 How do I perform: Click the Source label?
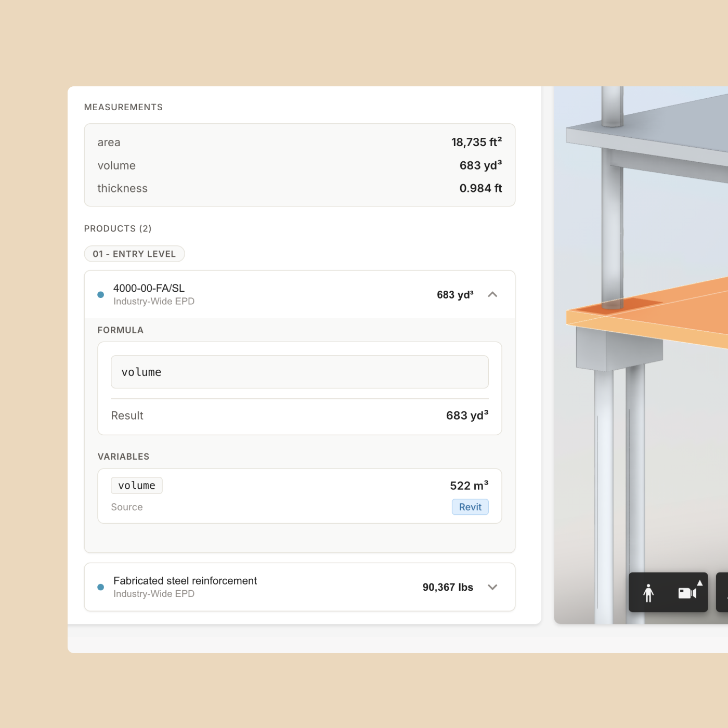tap(127, 507)
